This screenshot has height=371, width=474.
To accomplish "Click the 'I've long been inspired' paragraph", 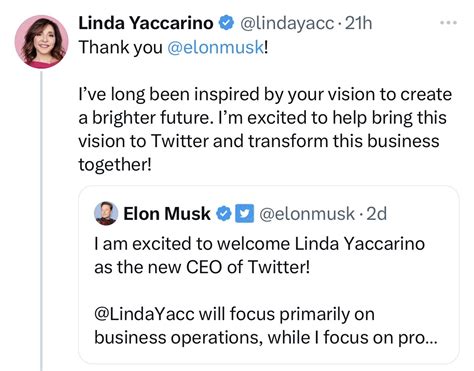I will tap(265, 129).
